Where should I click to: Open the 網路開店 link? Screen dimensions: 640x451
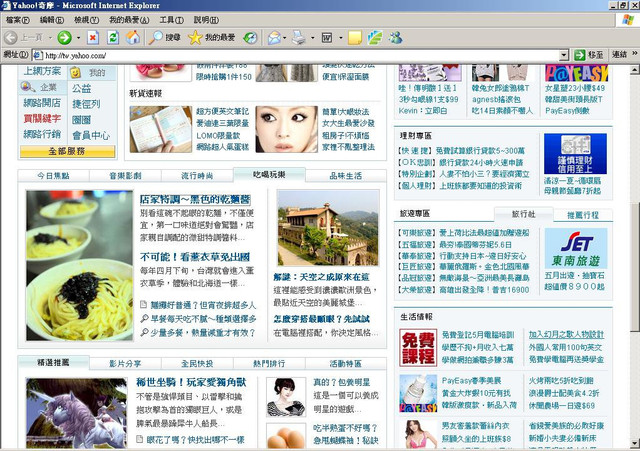(x=42, y=103)
